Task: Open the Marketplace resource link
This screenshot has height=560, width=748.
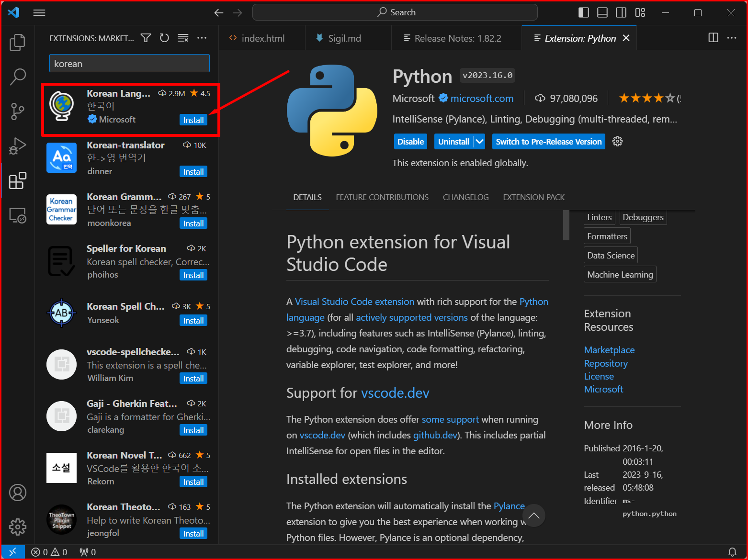Action: point(609,350)
